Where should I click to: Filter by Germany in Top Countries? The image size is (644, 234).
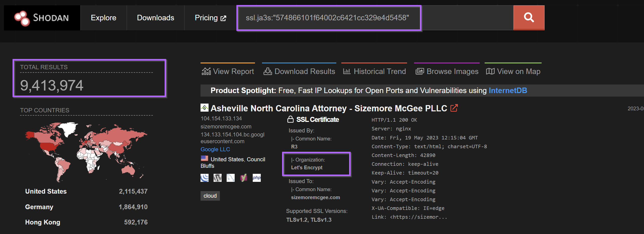coord(39,207)
